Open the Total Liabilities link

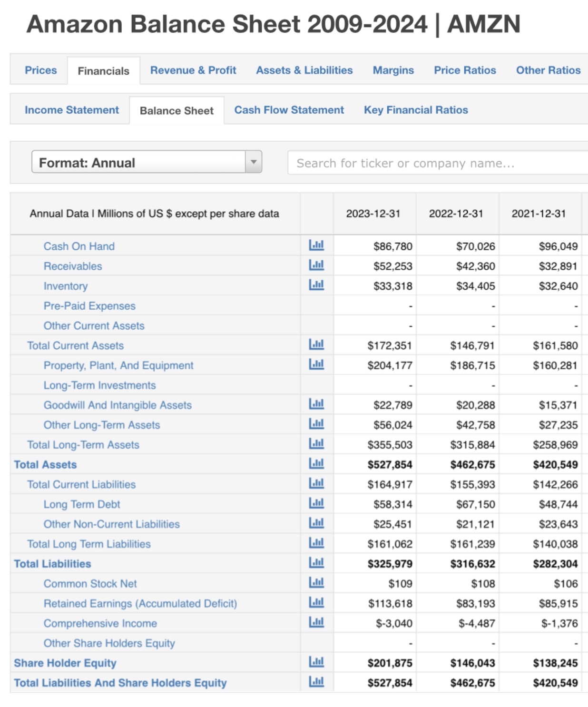52,564
